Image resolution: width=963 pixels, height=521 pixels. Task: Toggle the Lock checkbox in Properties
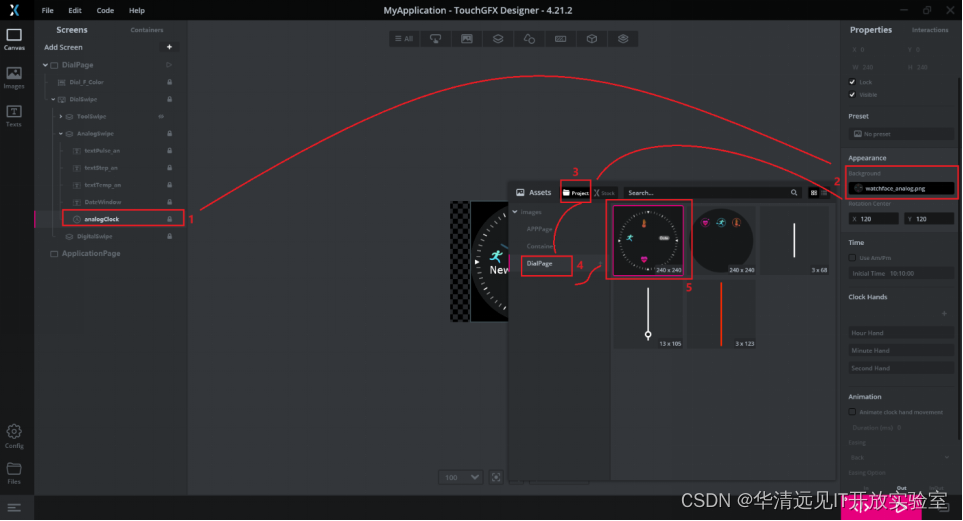pyautogui.click(x=852, y=82)
